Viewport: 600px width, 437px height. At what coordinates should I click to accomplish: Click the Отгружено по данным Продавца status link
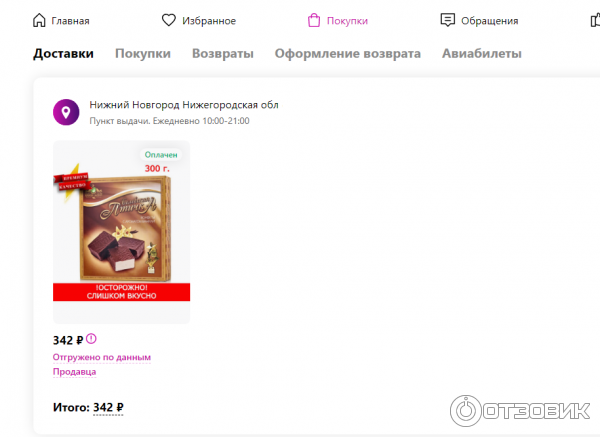102,364
